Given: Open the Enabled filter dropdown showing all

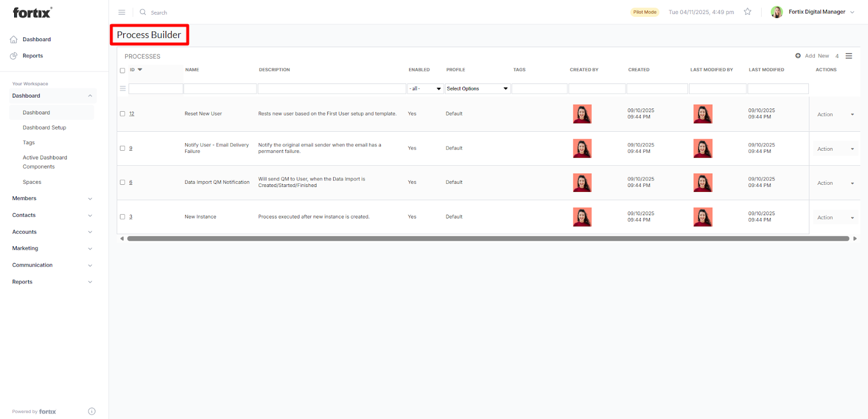Looking at the screenshot, I should click(x=425, y=88).
